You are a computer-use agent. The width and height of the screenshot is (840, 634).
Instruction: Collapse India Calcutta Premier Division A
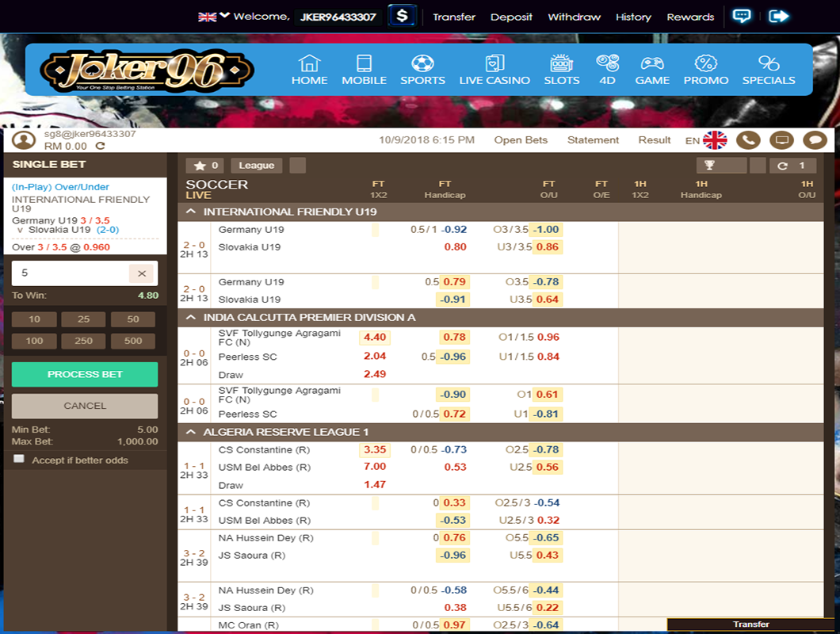click(191, 317)
